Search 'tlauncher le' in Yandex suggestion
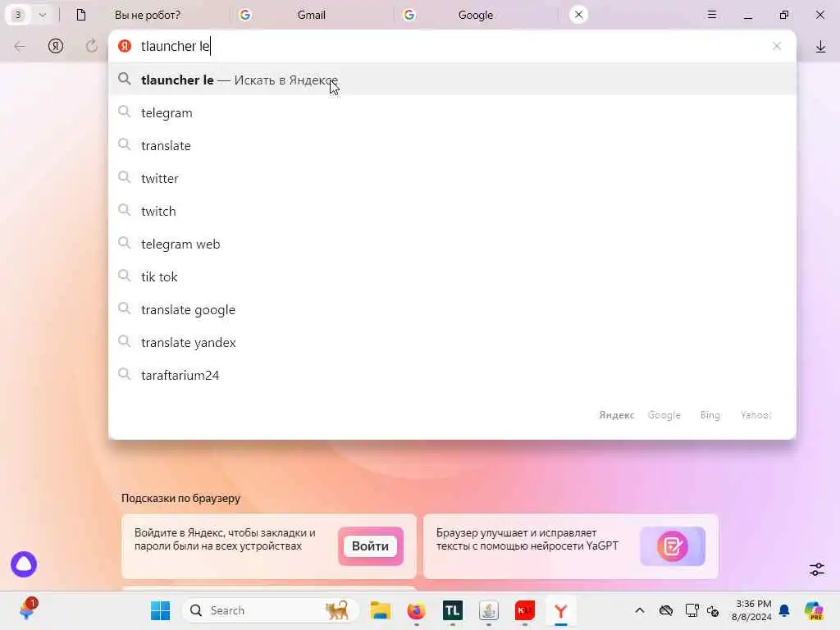 pyautogui.click(x=452, y=80)
